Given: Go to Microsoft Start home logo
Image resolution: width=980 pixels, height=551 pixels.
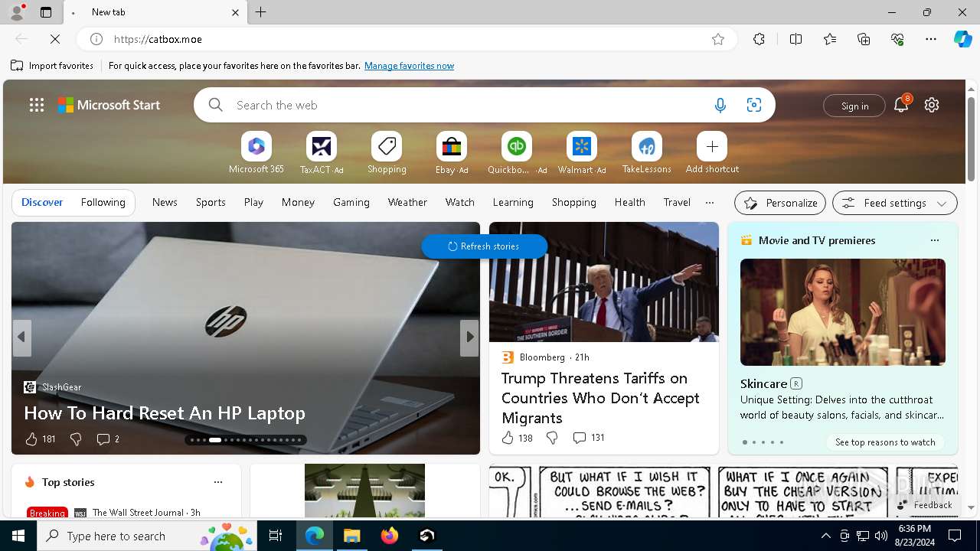Looking at the screenshot, I should pyautogui.click(x=109, y=105).
